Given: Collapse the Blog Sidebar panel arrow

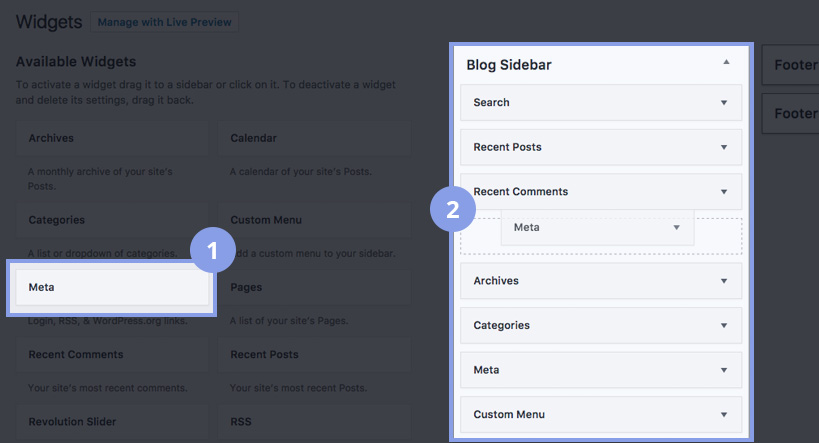Looking at the screenshot, I should coord(726,63).
